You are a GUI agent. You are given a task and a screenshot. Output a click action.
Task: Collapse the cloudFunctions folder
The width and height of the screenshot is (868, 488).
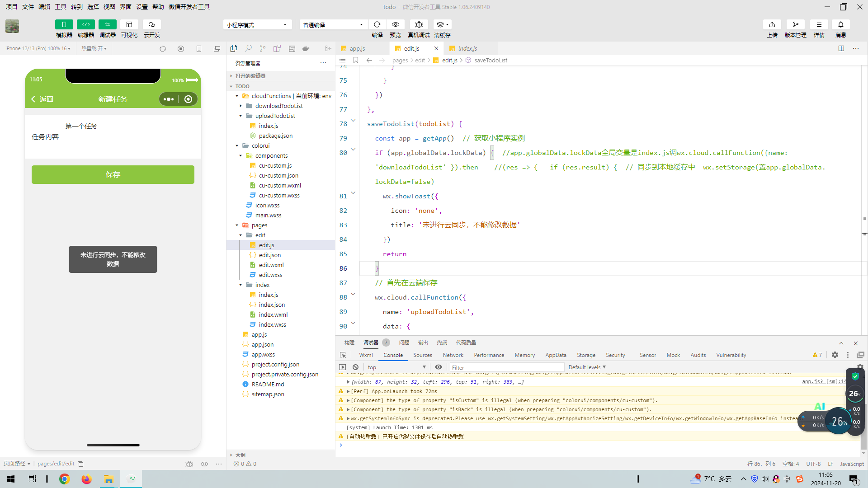tap(237, 96)
